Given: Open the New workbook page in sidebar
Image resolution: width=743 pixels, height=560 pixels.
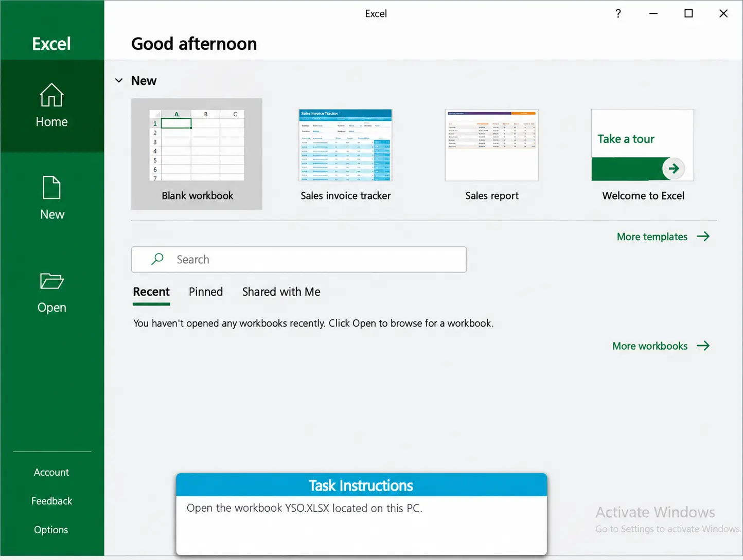Looking at the screenshot, I should tap(52, 198).
